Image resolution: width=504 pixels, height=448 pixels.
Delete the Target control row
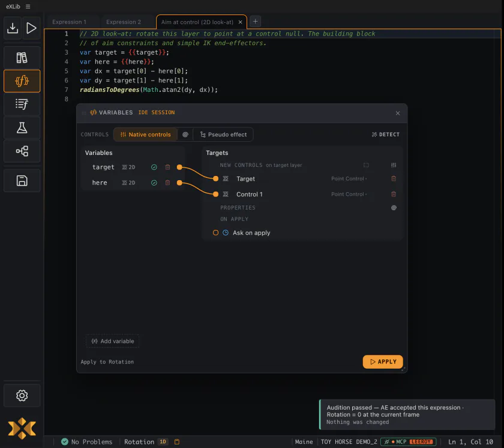point(394,178)
